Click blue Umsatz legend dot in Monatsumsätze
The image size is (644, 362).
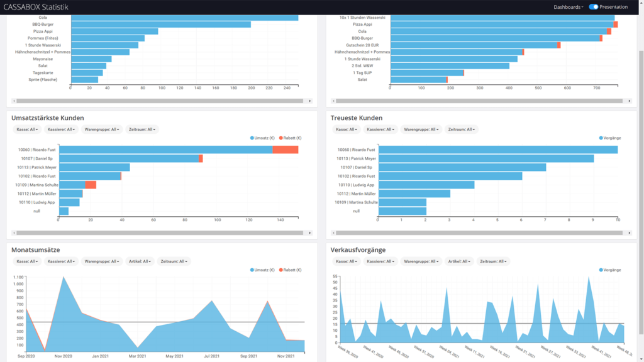[252, 270]
